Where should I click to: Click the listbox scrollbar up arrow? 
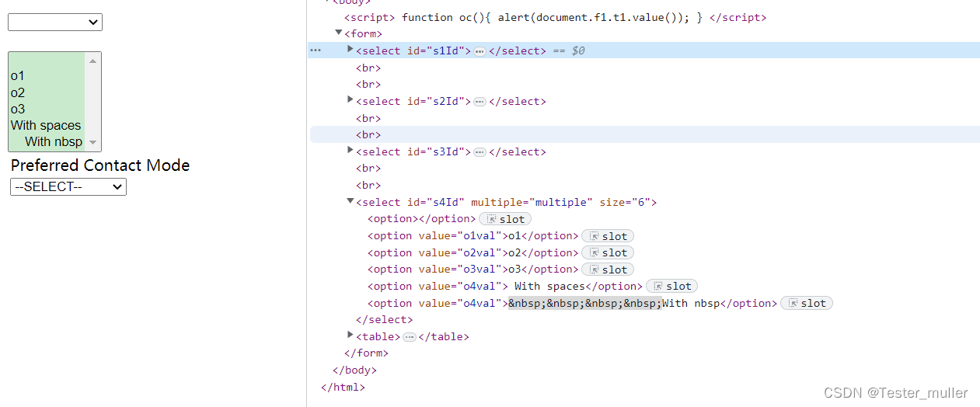click(93, 61)
